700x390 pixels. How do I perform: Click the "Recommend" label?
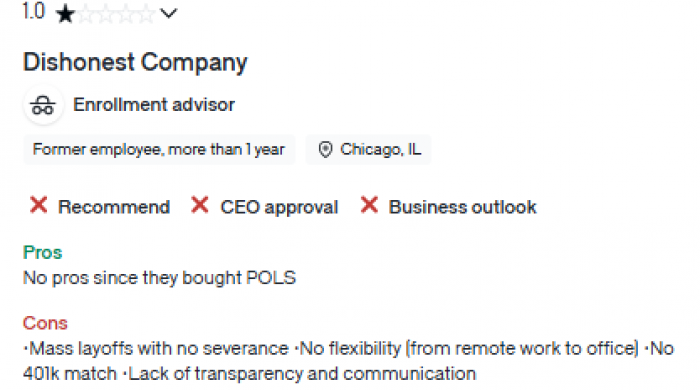[114, 207]
